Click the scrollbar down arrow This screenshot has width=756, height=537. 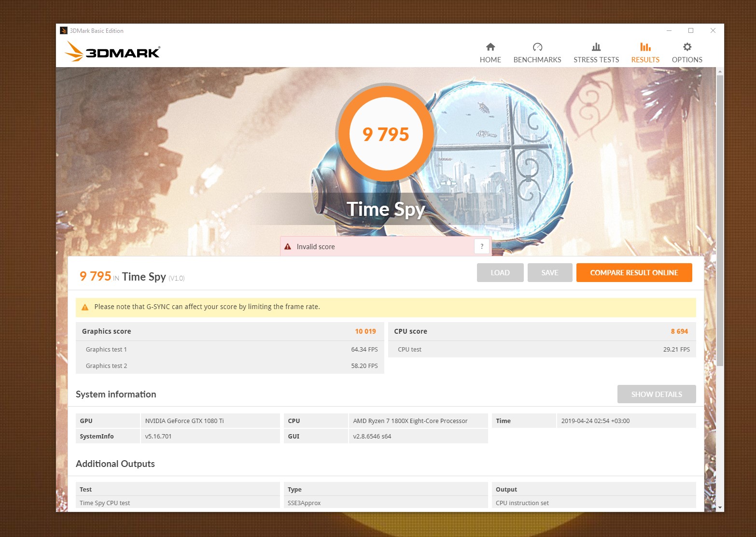[x=720, y=508]
